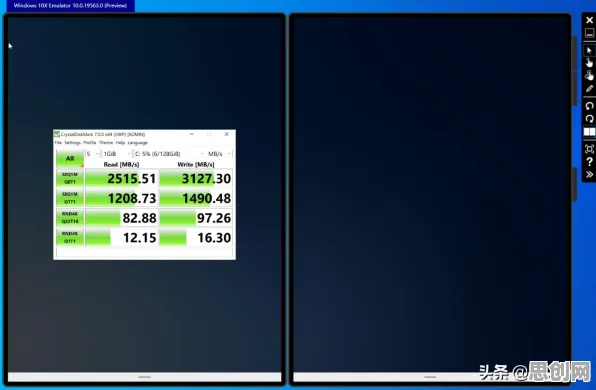
Task: Click the Windows 10X Emulator title bar
Action: (x=70, y=6)
